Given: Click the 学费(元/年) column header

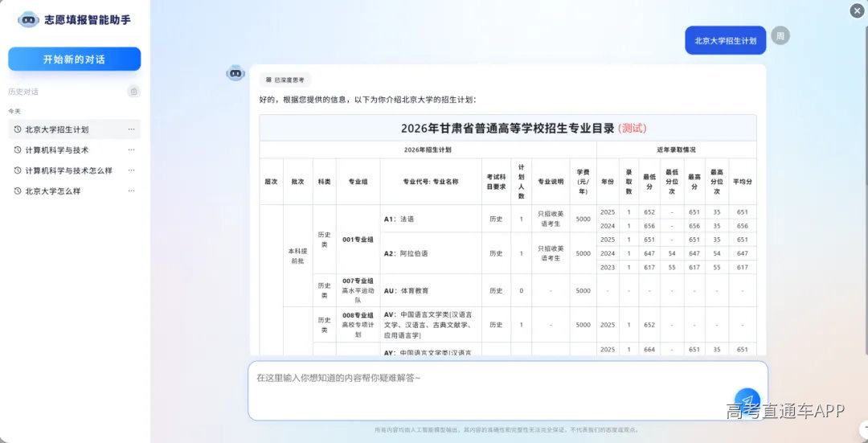Looking at the screenshot, I should (583, 182).
